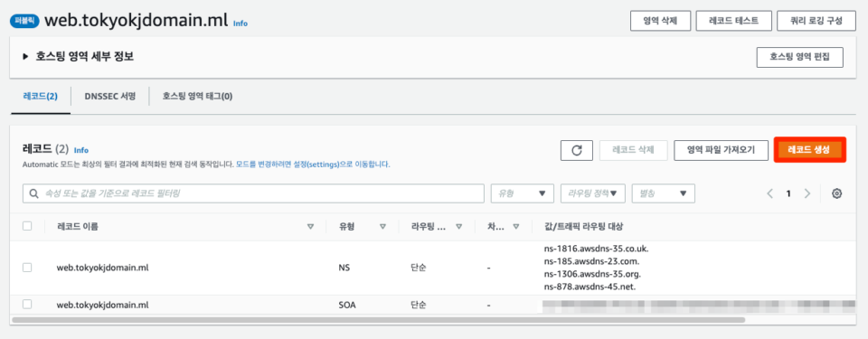Open the 별칭 filter dropdown
Image resolution: width=868 pixels, height=339 pixels.
663,193
